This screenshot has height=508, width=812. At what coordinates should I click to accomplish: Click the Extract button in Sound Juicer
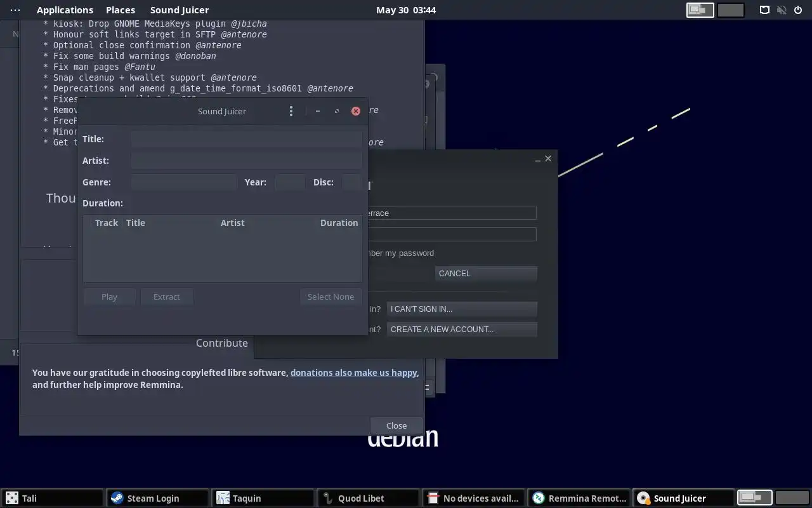[x=167, y=297]
